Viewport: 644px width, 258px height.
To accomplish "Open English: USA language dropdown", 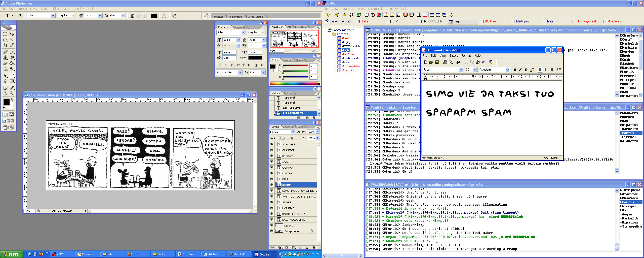I will [x=240, y=72].
